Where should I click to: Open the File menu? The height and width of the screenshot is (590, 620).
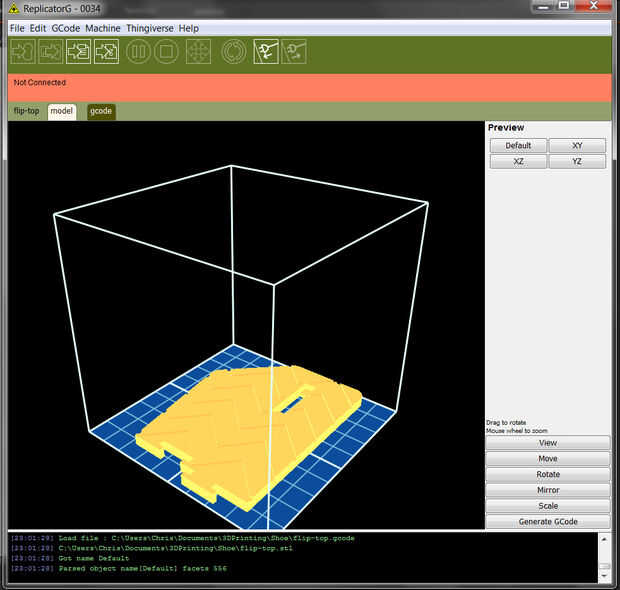pyautogui.click(x=17, y=28)
